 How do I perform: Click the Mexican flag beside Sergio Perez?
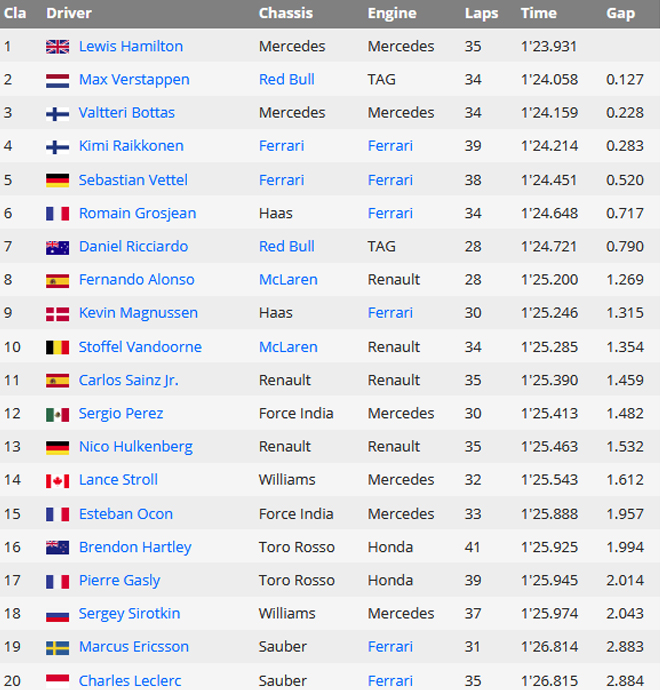[x=57, y=414]
